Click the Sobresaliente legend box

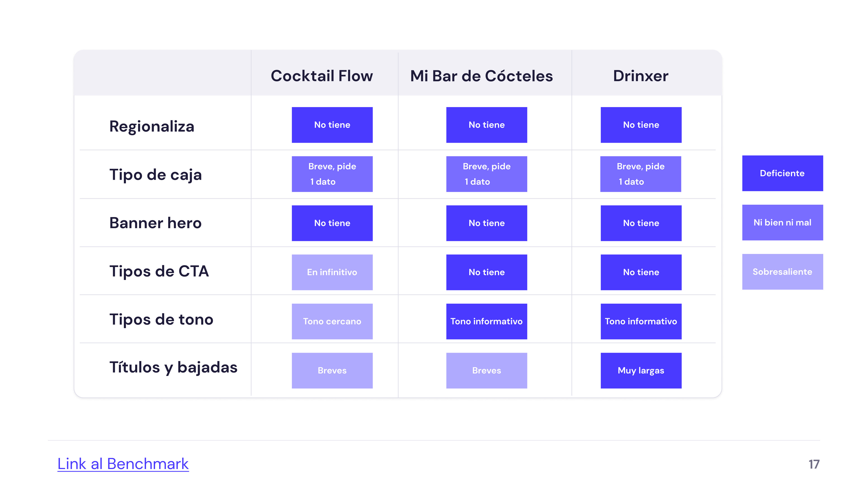pos(782,271)
